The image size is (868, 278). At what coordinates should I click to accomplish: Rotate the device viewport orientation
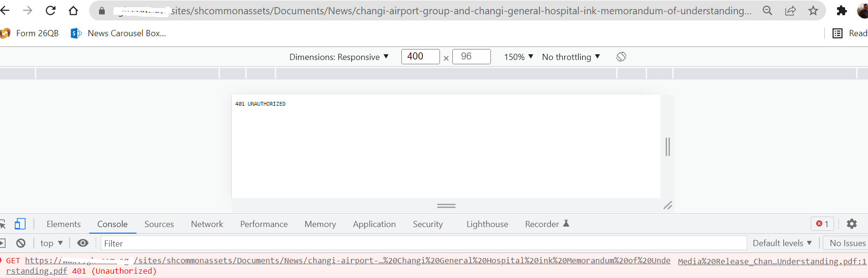tap(621, 57)
